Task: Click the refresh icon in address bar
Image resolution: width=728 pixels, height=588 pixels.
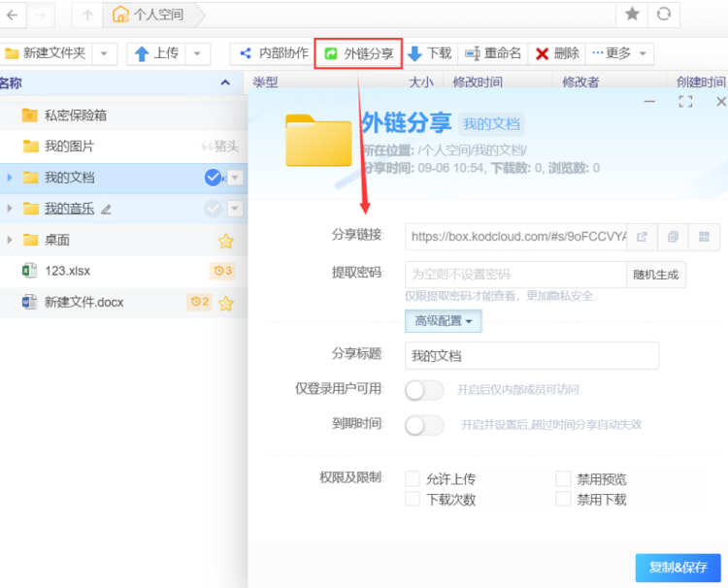Action: [x=663, y=14]
